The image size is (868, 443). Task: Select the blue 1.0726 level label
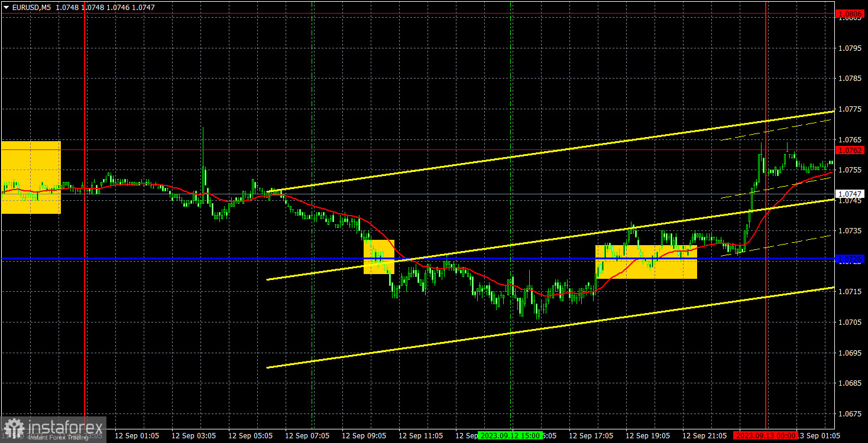(x=850, y=259)
